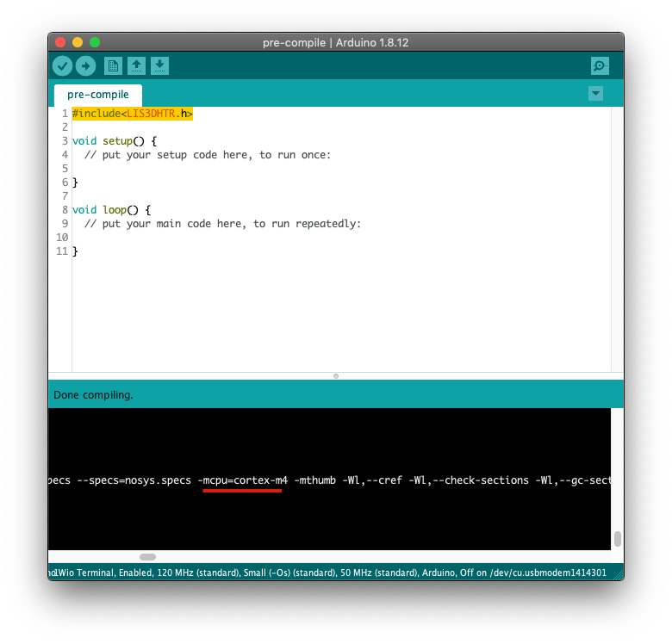The width and height of the screenshot is (672, 644).
Task: Open the Serial Monitor
Action: (x=600, y=66)
